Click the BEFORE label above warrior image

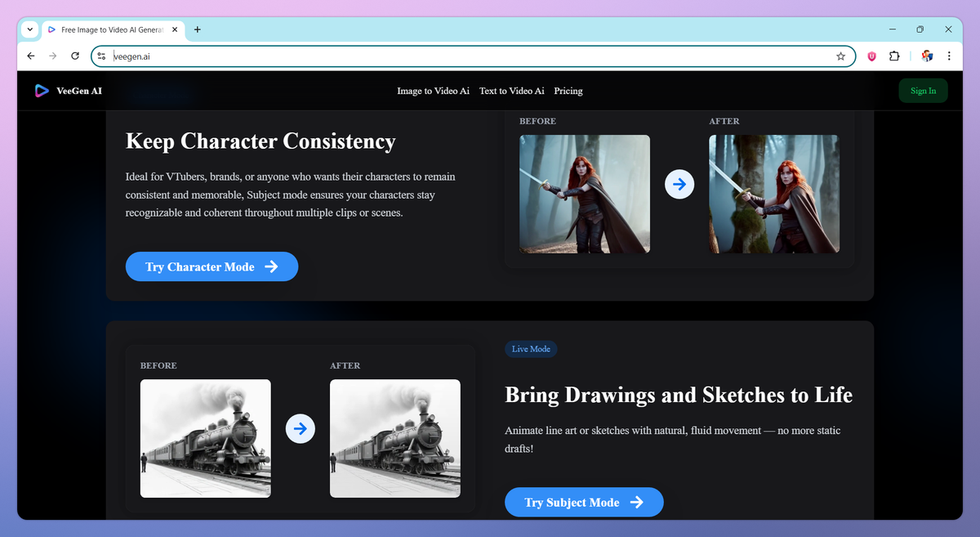coord(537,121)
